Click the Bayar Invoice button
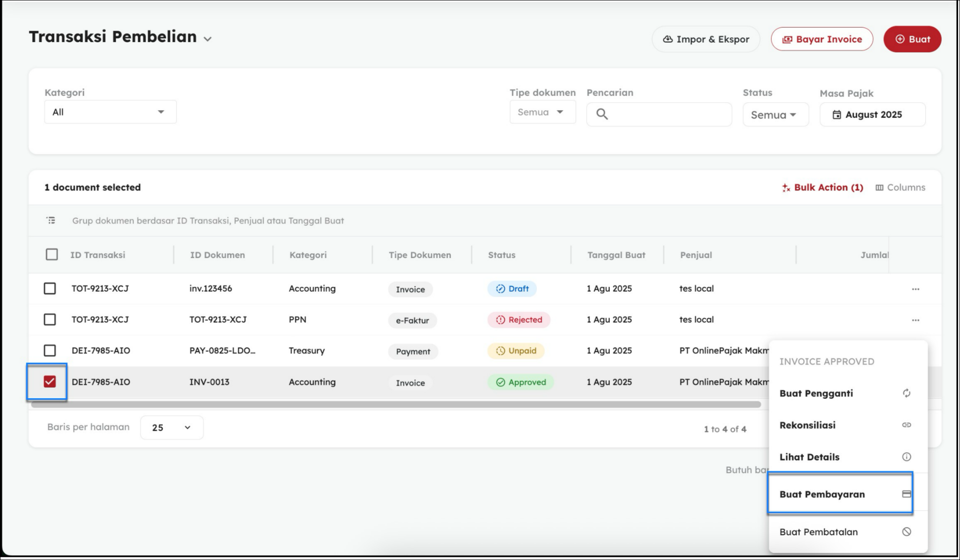The image size is (960, 560). coord(822,39)
